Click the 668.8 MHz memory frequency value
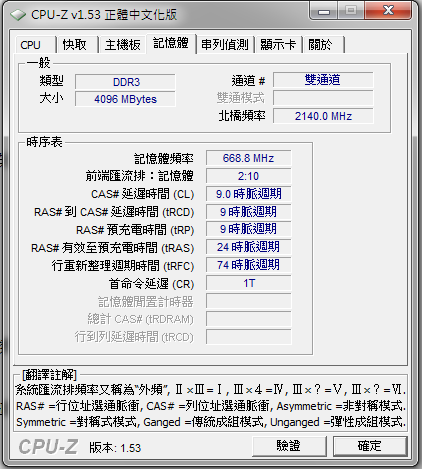The width and height of the screenshot is (422, 469). 248,158
